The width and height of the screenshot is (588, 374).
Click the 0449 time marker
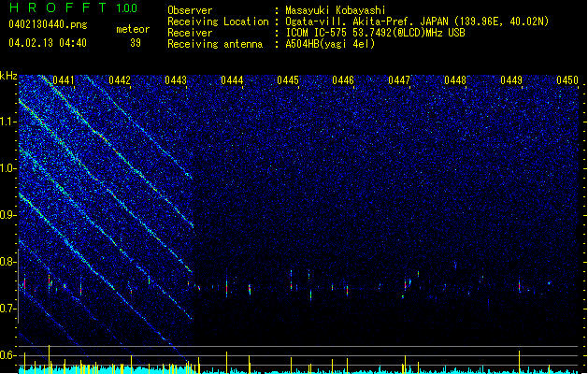(x=511, y=80)
